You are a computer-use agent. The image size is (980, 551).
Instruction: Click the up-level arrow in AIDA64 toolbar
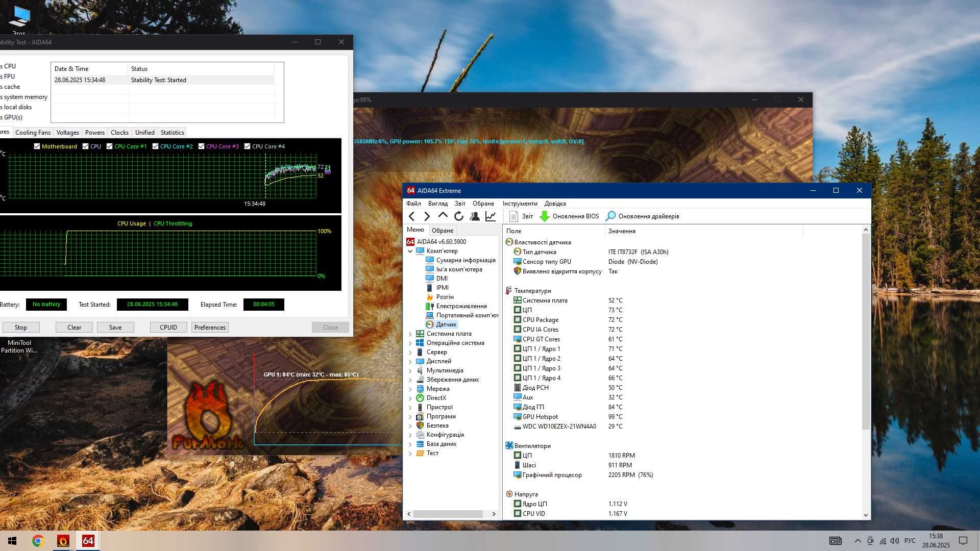443,216
